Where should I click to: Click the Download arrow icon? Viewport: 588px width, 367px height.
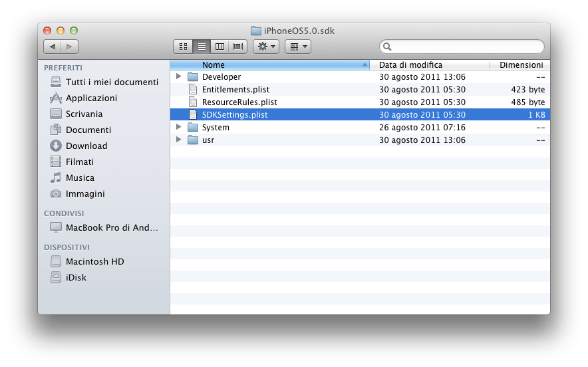coord(56,146)
